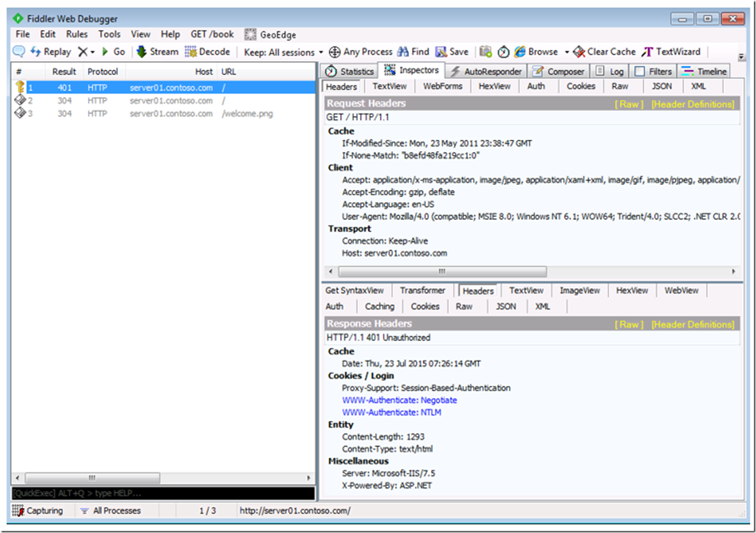Click the request headers [Raw] link
This screenshot has width=756, height=533.
pyautogui.click(x=629, y=104)
